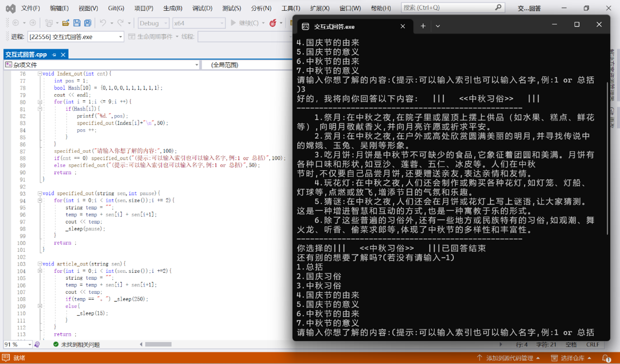
Task: Collapse the specified_out function at line 93
Action: 40,193
